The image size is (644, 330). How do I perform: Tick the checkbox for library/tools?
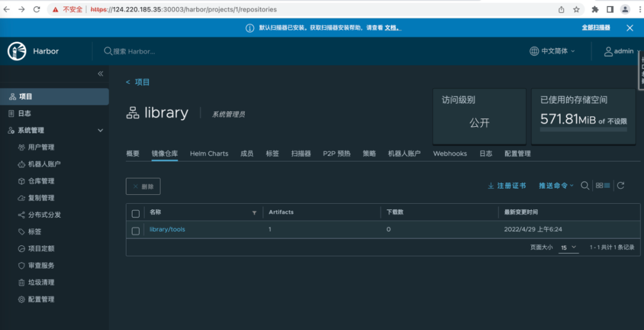point(135,231)
